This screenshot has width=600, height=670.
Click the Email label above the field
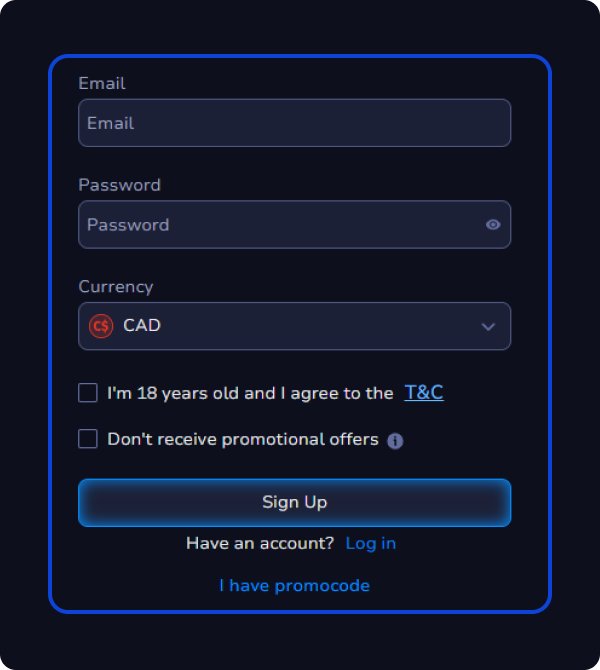102,84
